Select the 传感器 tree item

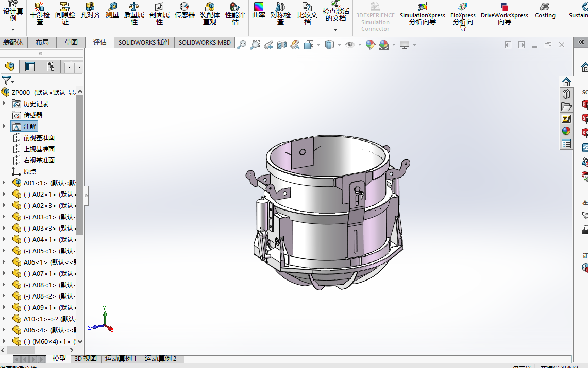(33, 115)
